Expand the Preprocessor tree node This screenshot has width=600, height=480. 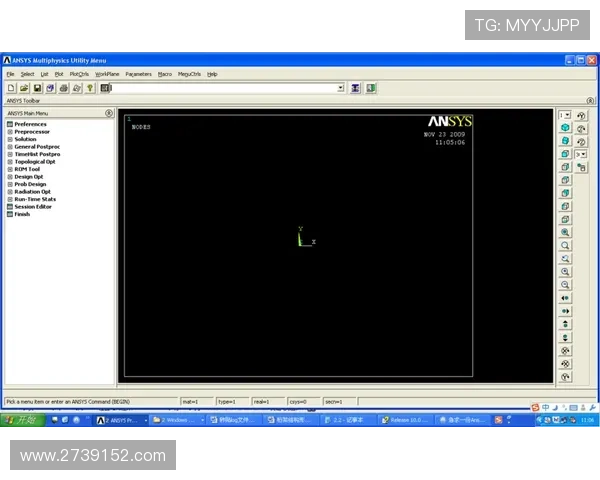[10, 132]
